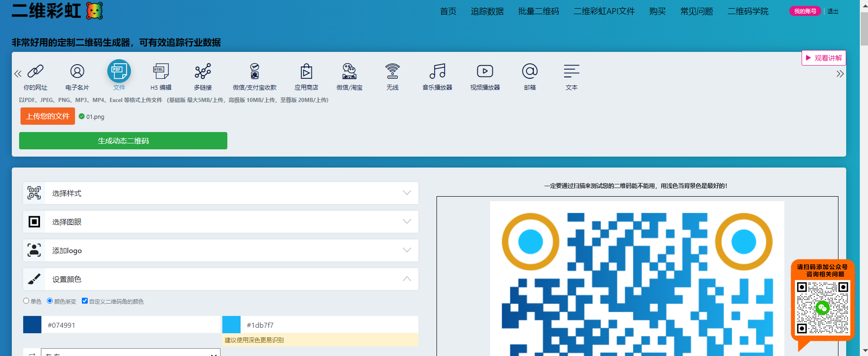868x356 pixels.
Task: Open 追踪数据 tracking data menu
Action: [487, 11]
